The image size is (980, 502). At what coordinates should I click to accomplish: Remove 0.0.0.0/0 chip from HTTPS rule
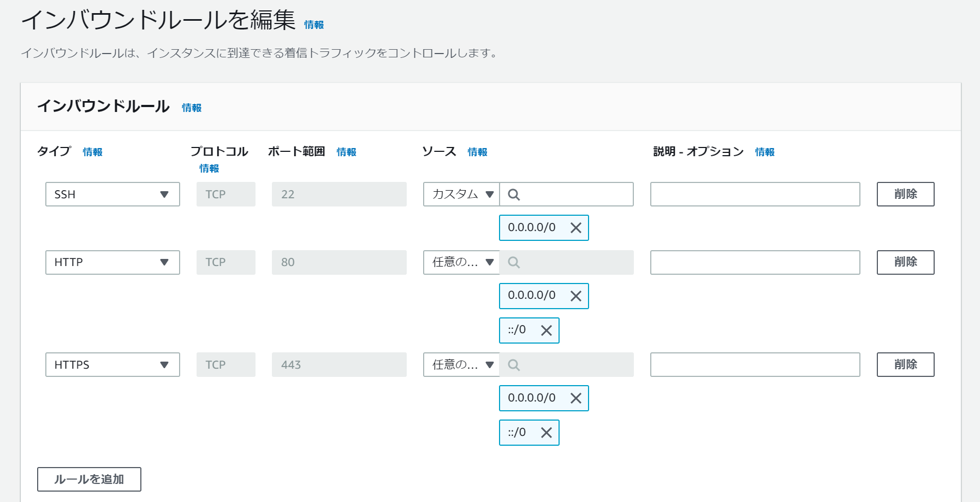tap(575, 399)
